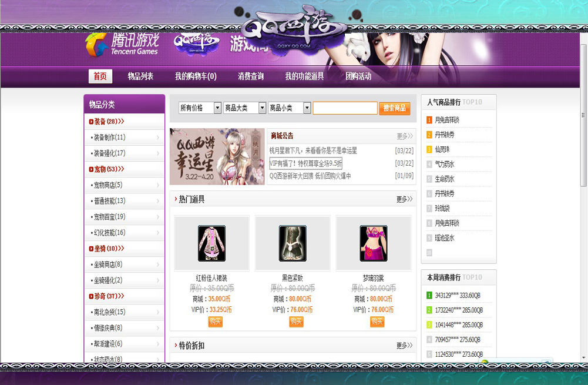This screenshot has width=588, height=385.
Task: Click 更多 in the 热门道具 header
Action: pos(405,199)
